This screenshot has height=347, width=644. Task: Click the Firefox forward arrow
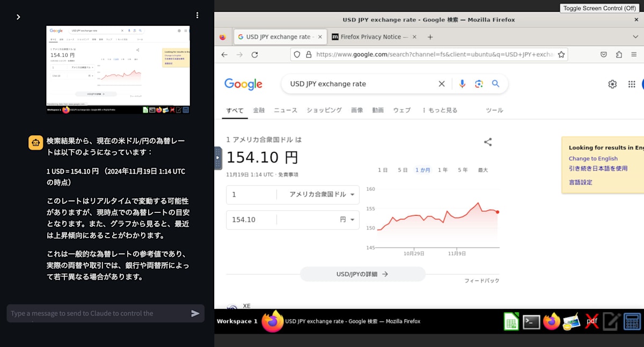239,55
